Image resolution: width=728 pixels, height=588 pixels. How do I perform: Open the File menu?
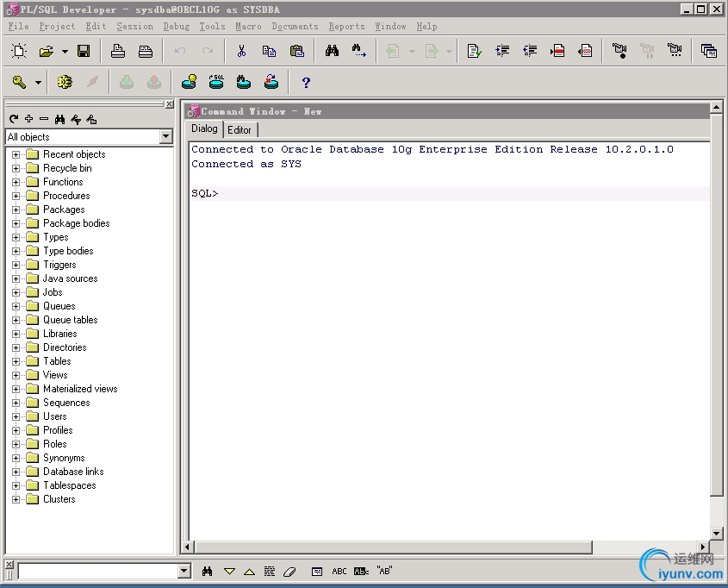click(x=19, y=27)
